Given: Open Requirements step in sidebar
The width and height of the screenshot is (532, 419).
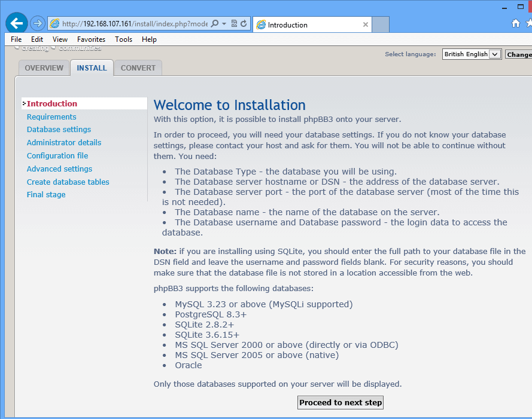Looking at the screenshot, I should coord(51,117).
